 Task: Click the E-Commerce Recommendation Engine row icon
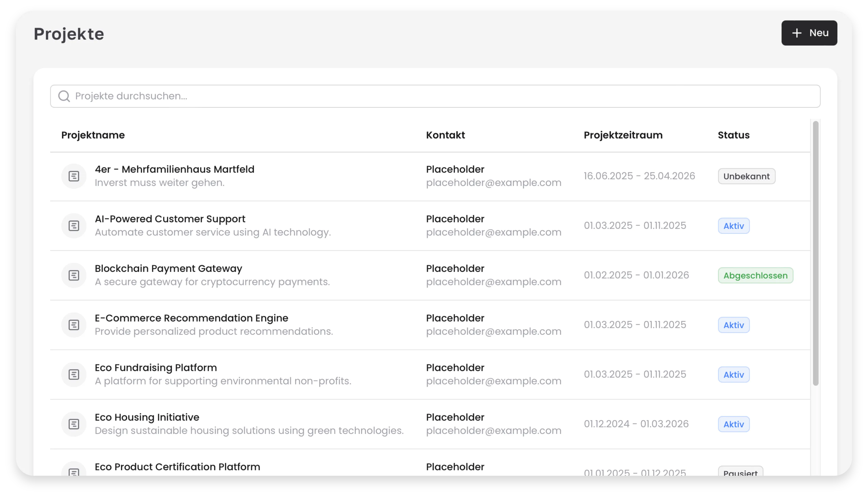[74, 325]
